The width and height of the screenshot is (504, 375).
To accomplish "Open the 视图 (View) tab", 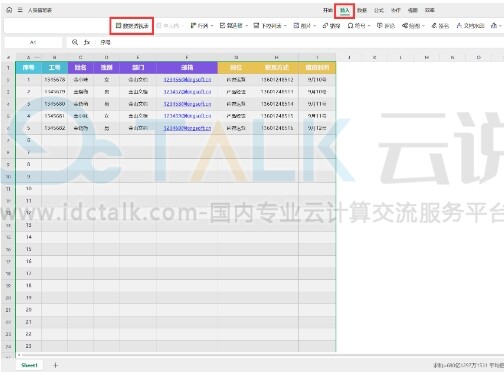I will click(413, 10).
